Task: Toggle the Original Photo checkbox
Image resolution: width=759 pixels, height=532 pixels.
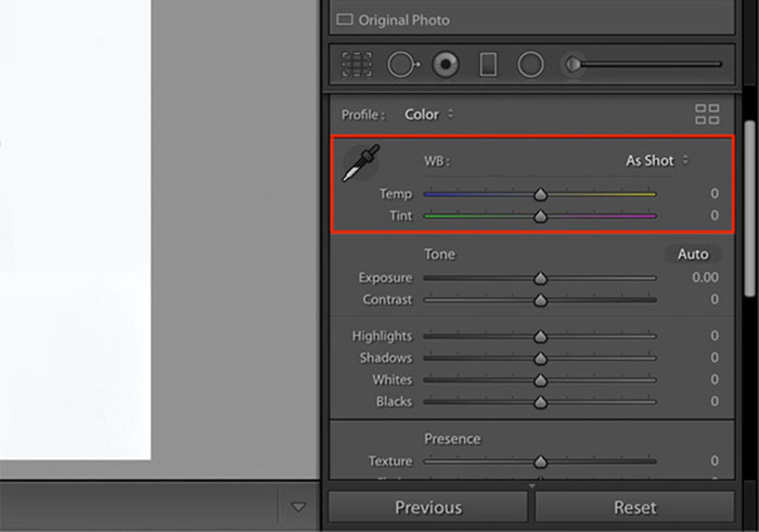Action: pos(345,19)
